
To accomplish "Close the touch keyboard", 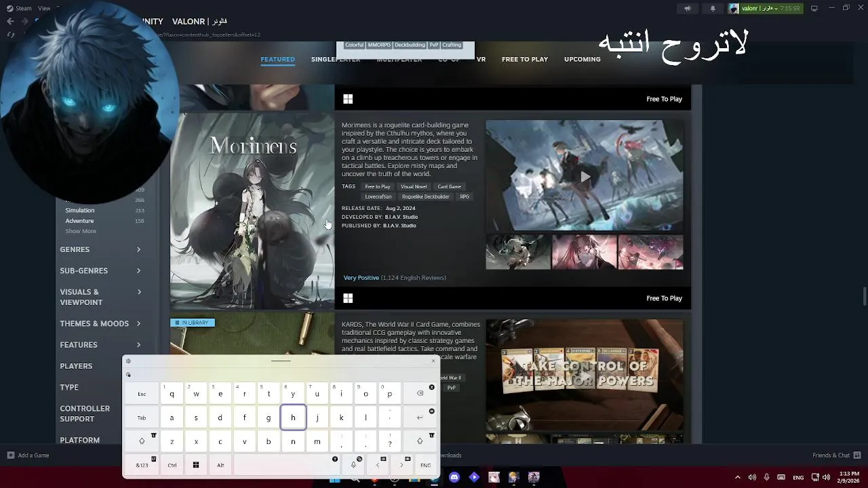I will click(433, 361).
